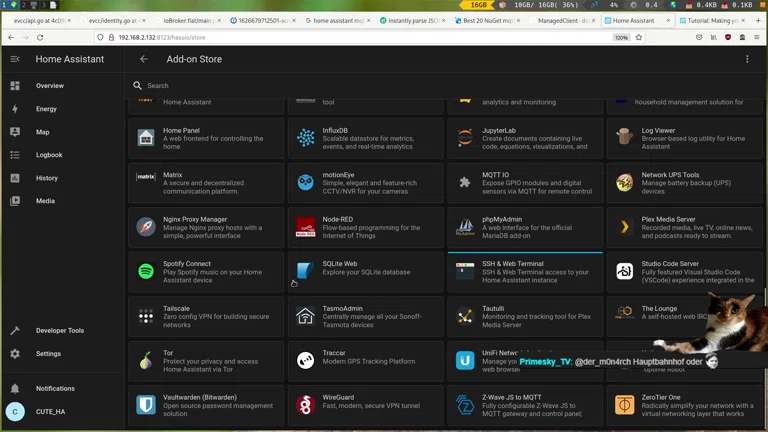
Task: Click the Tailscale dots icon
Action: [146, 316]
